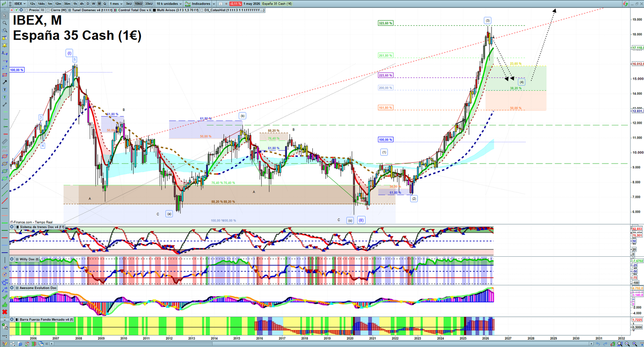Pick the red horizontal line style

(x=5, y=238)
